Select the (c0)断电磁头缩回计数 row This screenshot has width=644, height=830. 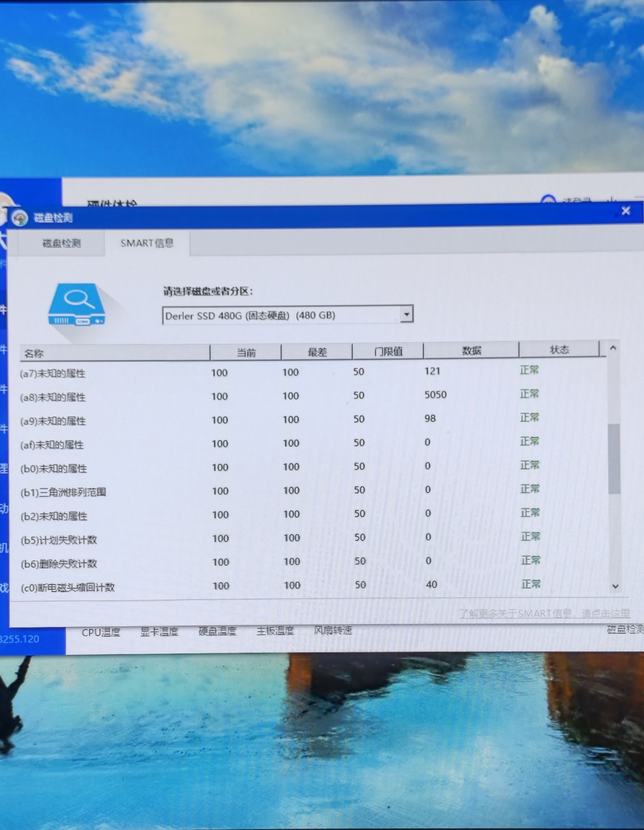tap(68, 588)
